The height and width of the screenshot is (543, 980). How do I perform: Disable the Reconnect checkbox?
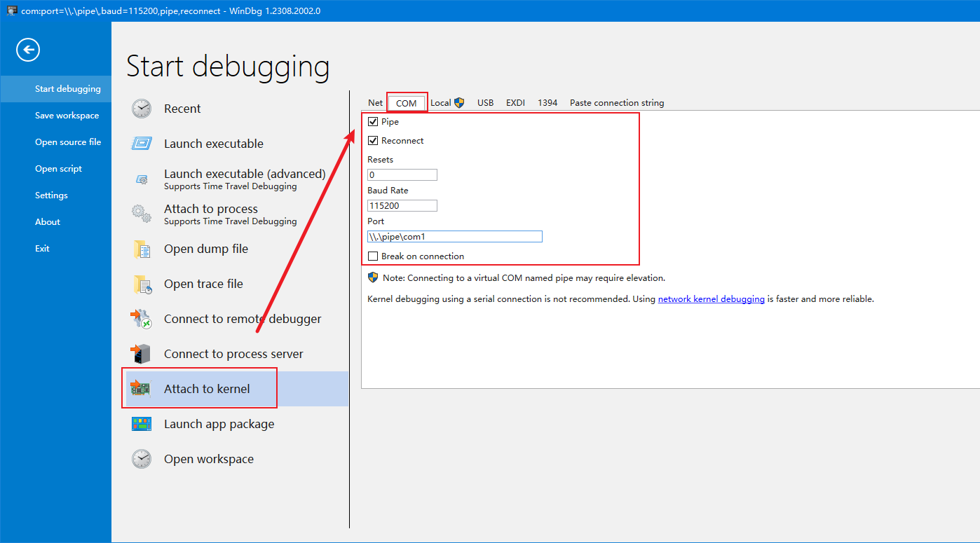coord(373,141)
